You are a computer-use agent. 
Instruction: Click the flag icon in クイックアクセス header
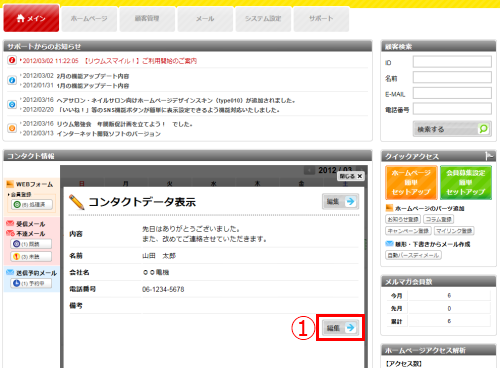point(489,156)
